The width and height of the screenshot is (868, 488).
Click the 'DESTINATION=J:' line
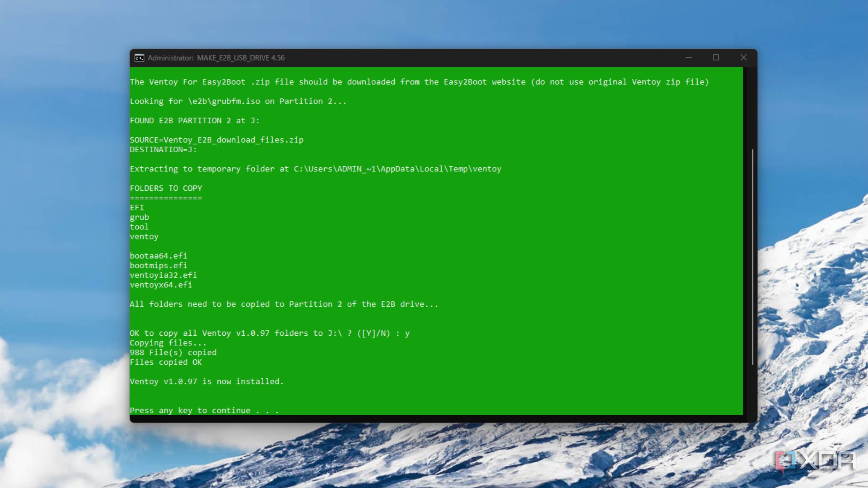[x=163, y=150]
